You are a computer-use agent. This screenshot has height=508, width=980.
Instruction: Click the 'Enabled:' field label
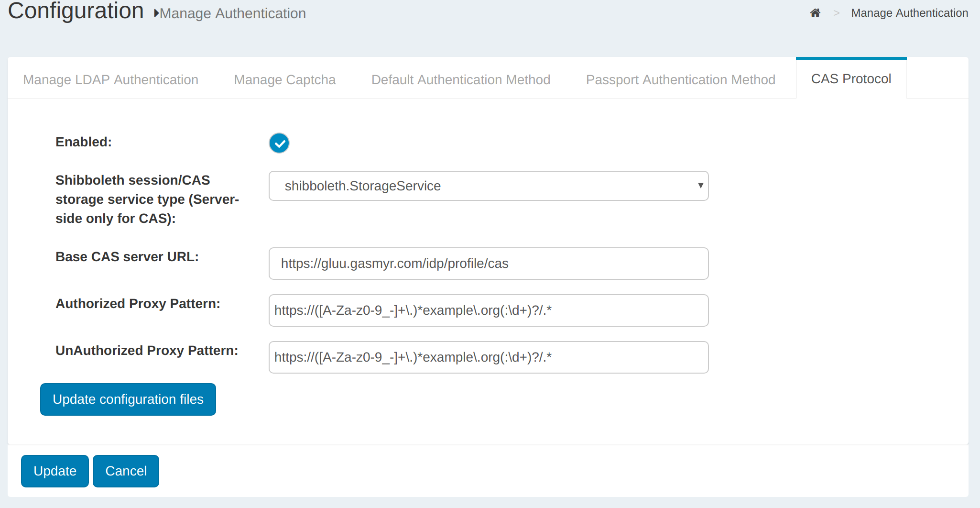84,142
